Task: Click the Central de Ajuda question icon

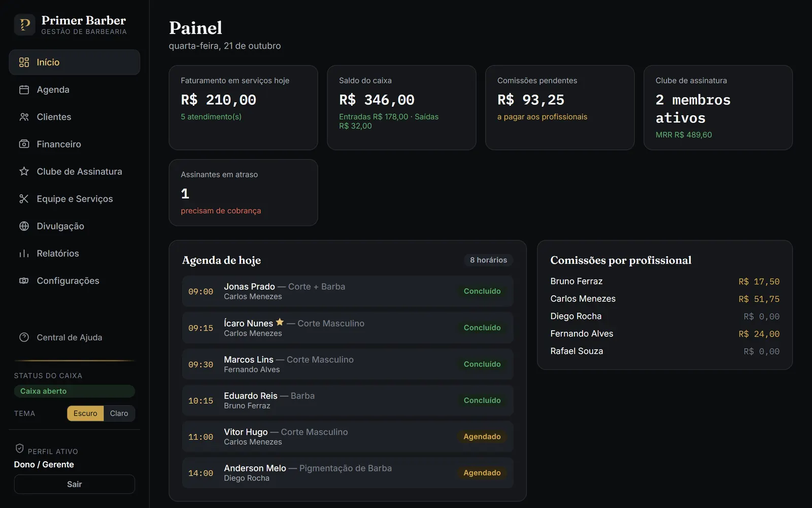Action: (24, 337)
